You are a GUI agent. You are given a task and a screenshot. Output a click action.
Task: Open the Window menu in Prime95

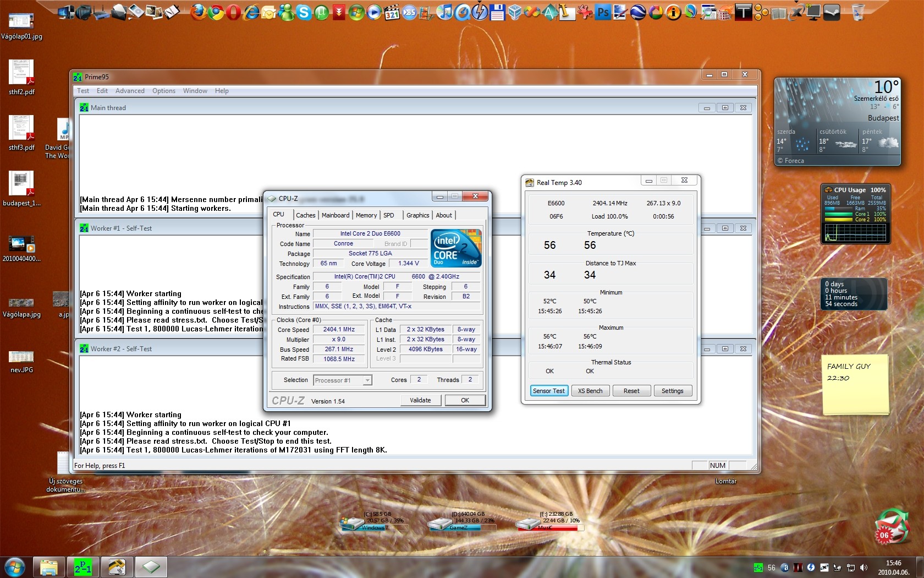195,91
